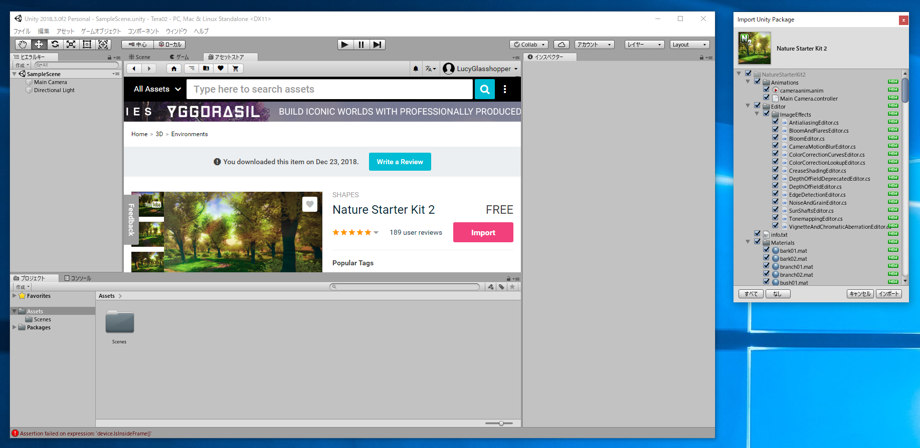920x448 pixels.
Task: Click search by type icon in Project panel
Action: pos(491,287)
